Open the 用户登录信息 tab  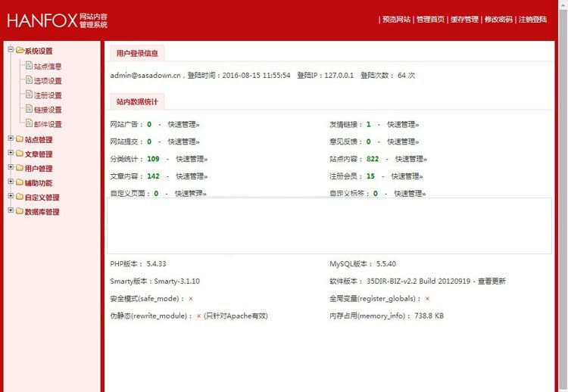tap(137, 53)
